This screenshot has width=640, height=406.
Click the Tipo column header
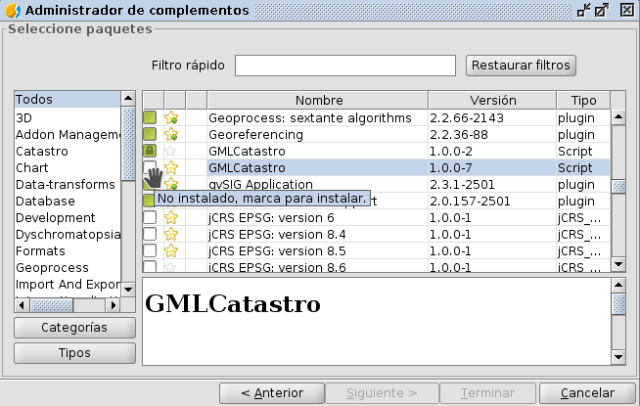pyautogui.click(x=582, y=101)
